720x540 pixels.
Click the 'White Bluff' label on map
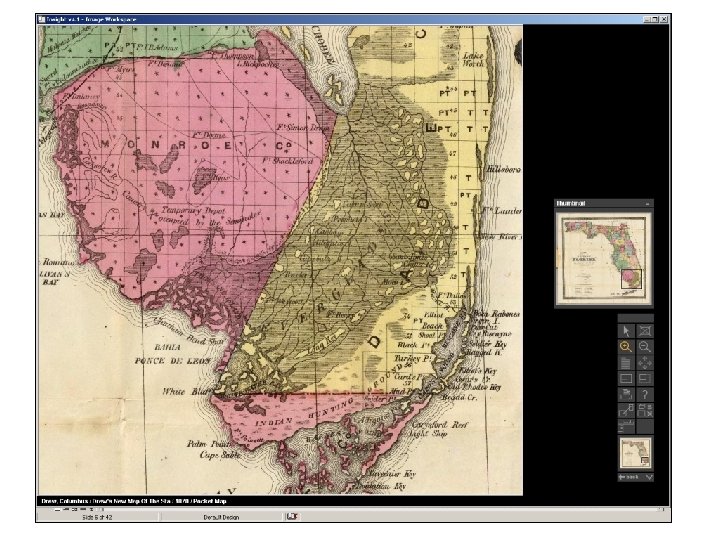point(187,392)
